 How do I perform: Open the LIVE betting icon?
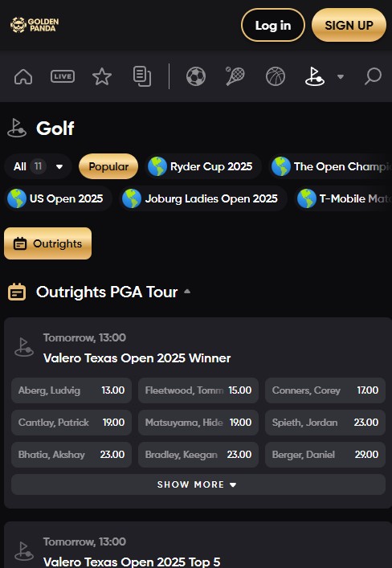point(63,76)
